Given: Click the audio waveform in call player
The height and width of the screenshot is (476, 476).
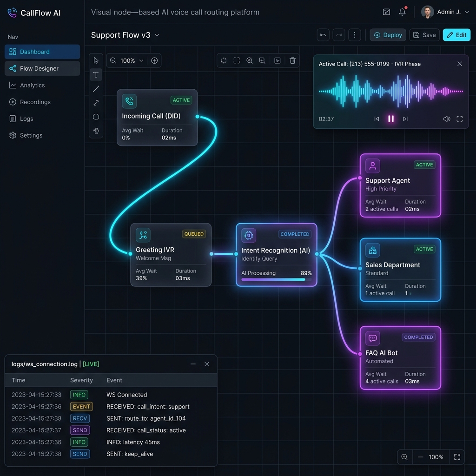Looking at the screenshot, I should click(390, 91).
